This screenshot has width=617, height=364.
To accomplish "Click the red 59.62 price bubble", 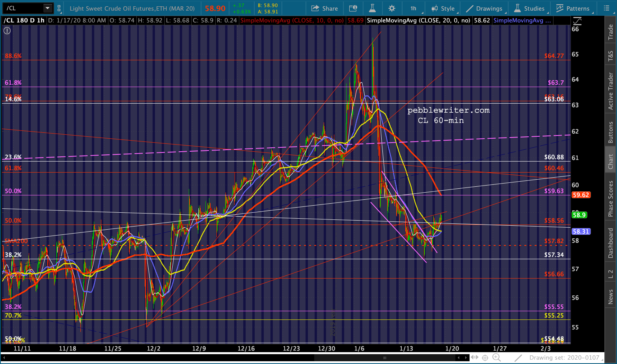I will (x=581, y=195).
